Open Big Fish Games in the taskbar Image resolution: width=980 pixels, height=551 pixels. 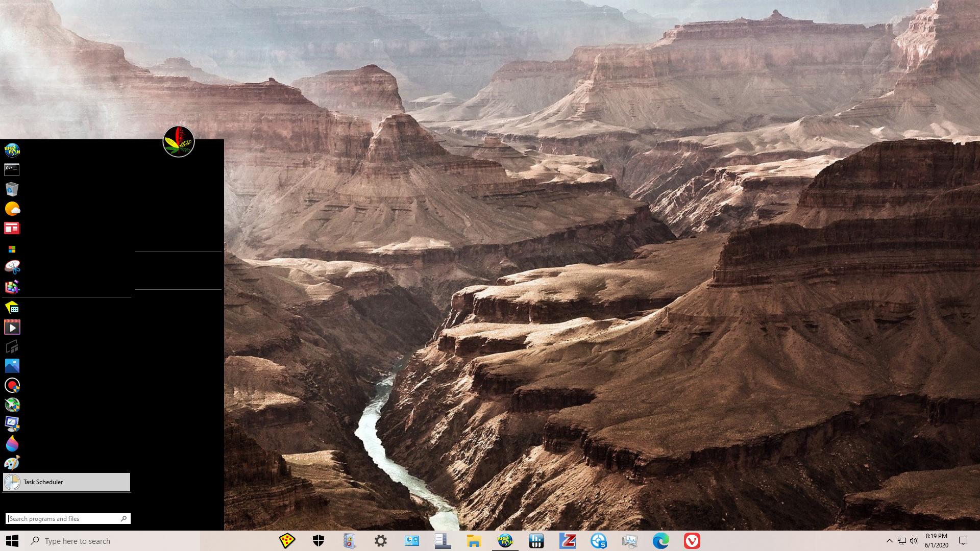coord(505,541)
